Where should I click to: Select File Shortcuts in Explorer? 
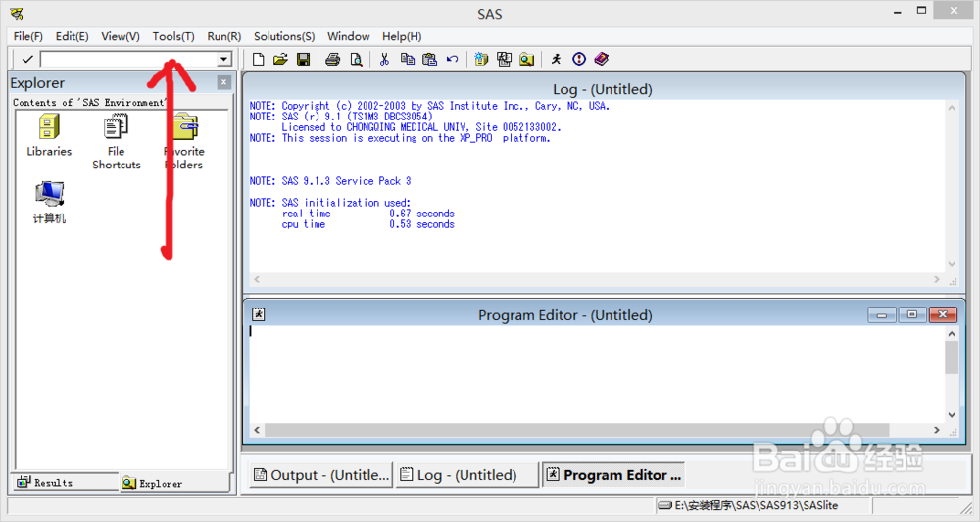point(117,142)
